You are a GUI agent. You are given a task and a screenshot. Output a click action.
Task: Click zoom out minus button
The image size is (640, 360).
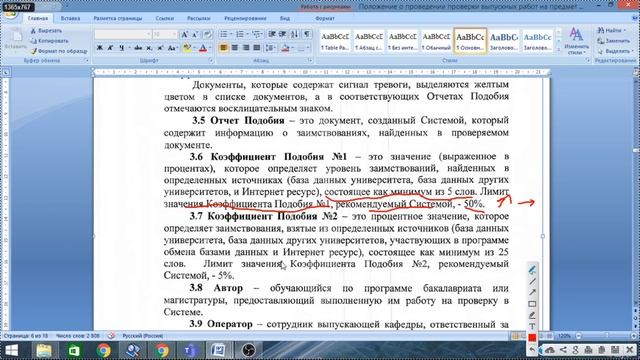[578, 336]
